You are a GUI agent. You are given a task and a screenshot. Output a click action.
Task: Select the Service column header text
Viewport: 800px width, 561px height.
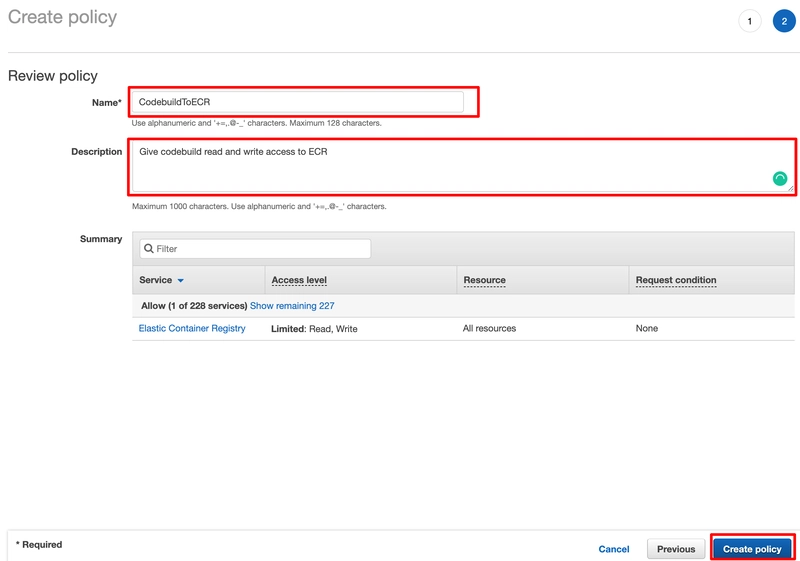point(155,280)
